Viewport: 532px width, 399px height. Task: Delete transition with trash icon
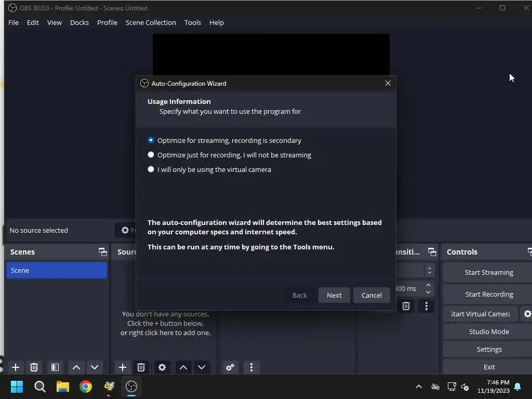[406, 306]
